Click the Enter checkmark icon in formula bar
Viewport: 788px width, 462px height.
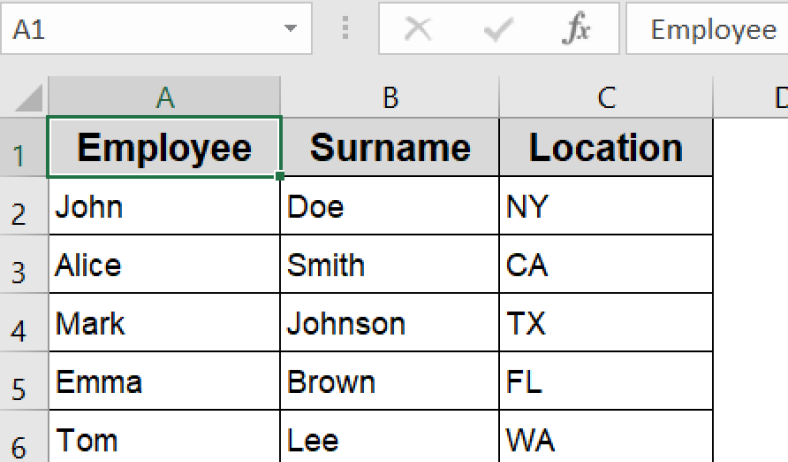(497, 30)
